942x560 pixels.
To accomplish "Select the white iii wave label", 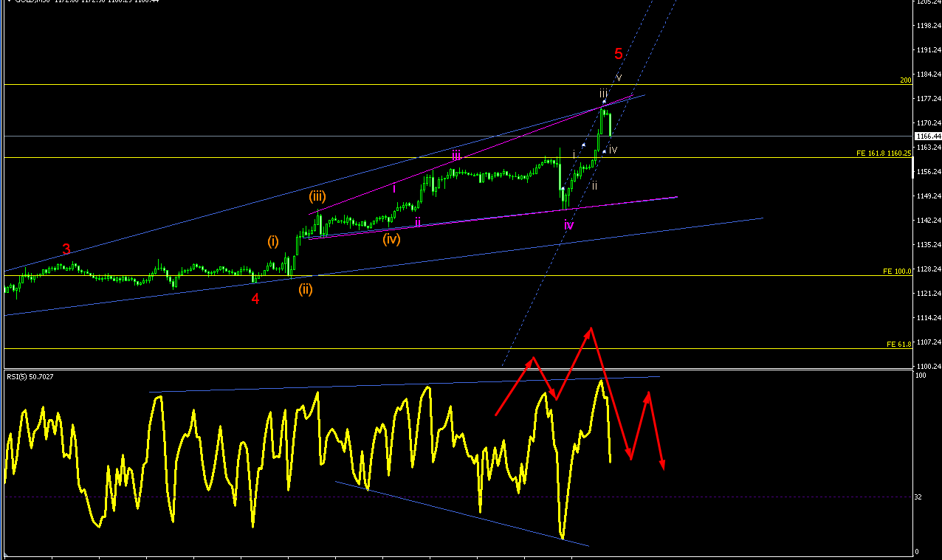I will tap(604, 93).
